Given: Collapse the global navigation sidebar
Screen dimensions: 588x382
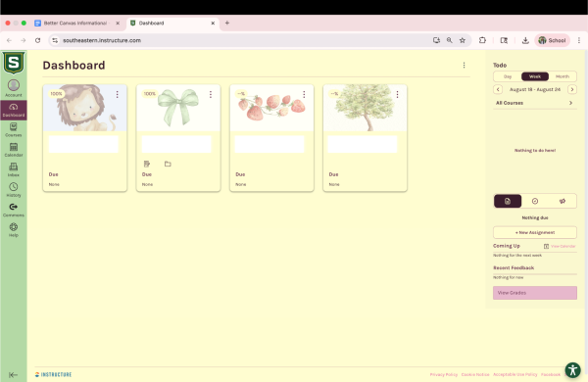Looking at the screenshot, I should (x=13, y=374).
